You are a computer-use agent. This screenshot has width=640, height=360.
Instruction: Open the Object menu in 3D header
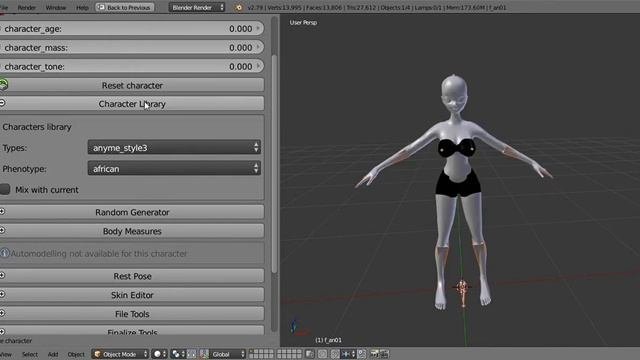(76, 354)
